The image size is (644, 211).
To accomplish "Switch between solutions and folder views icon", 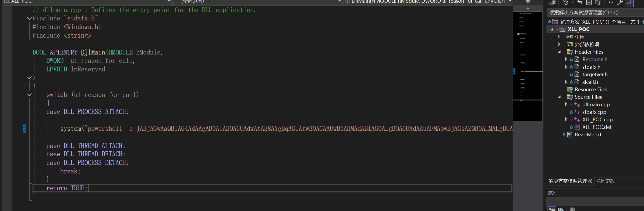I will pos(553,2).
